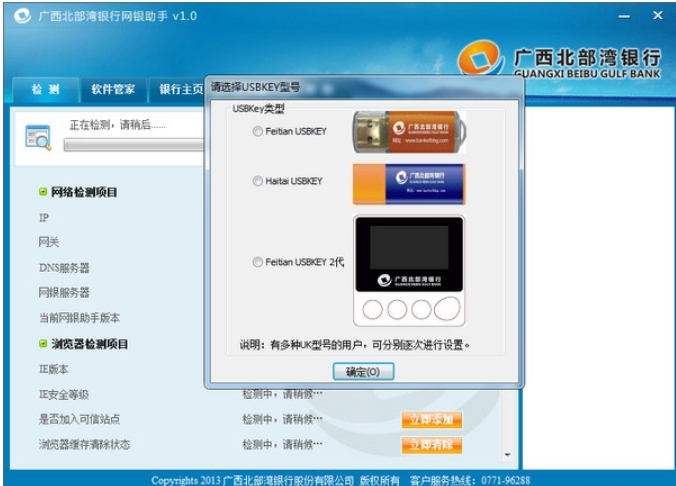This screenshot has height=486, width=676.
Task: Click the 说明 note about multiple UK models
Action: point(354,345)
